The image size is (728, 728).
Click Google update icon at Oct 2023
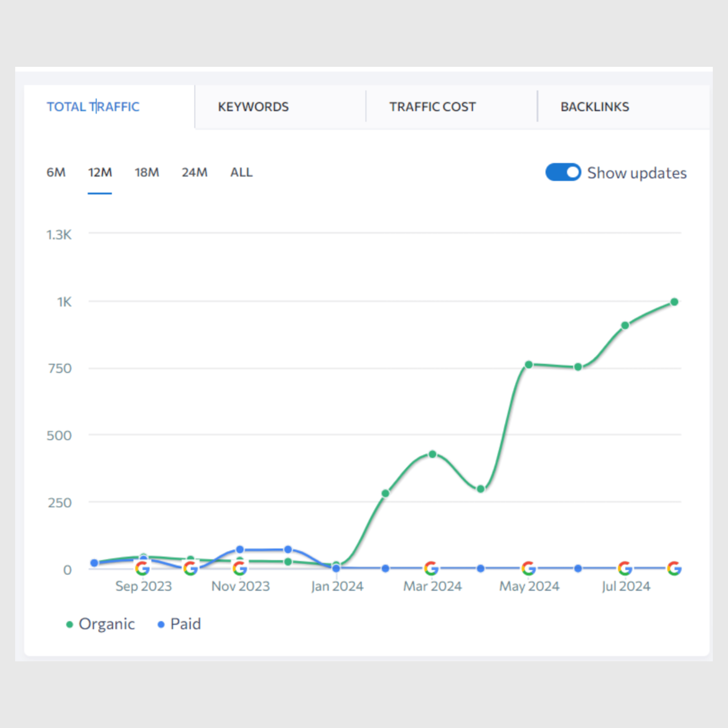point(191,568)
